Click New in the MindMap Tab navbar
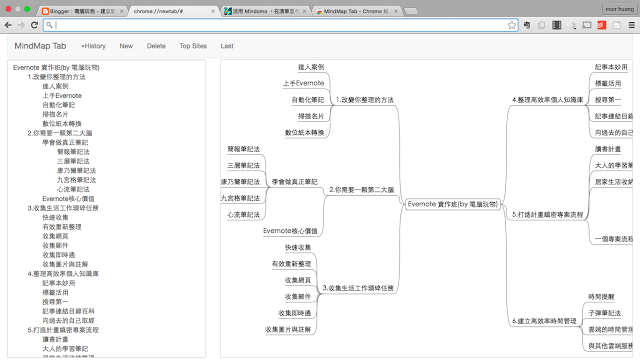640x360 pixels. (126, 46)
